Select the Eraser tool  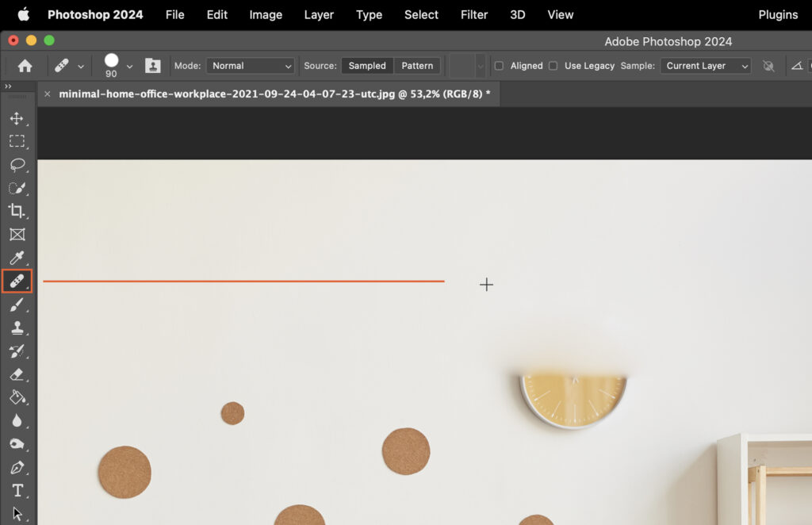pyautogui.click(x=17, y=375)
